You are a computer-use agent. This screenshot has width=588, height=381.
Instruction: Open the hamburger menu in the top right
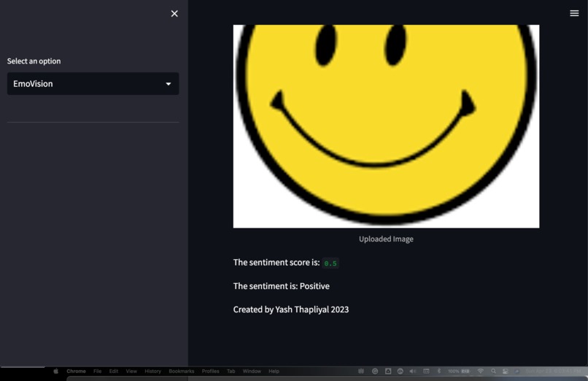click(574, 13)
